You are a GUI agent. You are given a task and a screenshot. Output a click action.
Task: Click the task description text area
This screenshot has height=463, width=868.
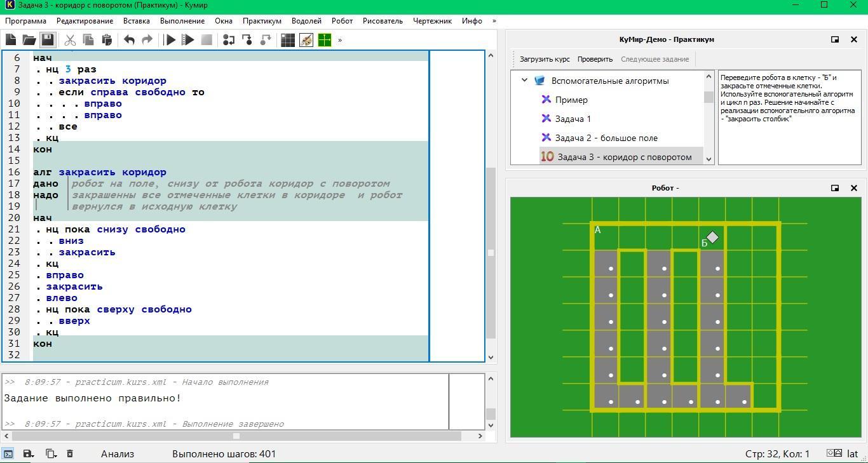point(789,117)
